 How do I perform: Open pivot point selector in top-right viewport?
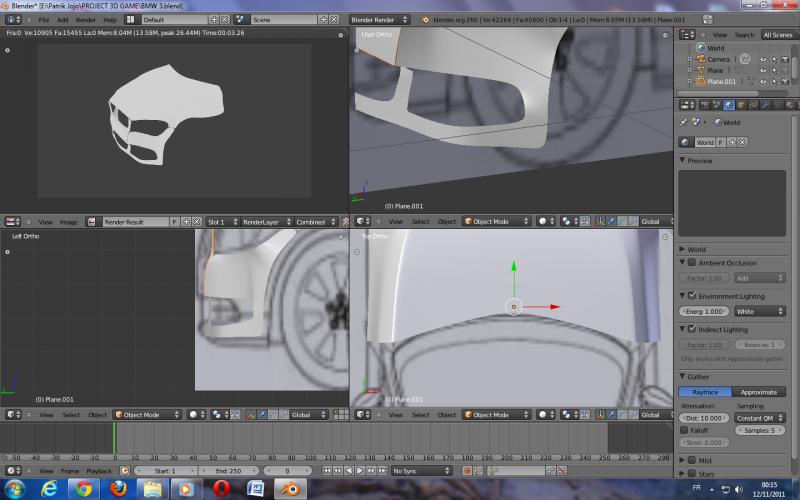coord(569,221)
